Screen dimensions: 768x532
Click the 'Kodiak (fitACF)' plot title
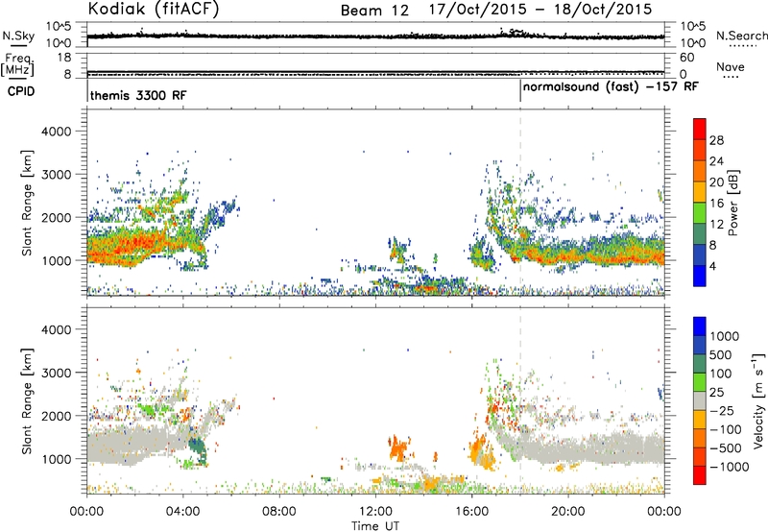154,9
